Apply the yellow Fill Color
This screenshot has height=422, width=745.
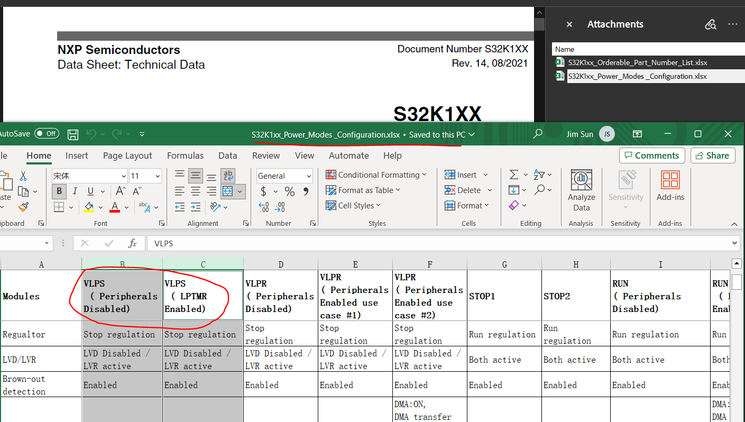pyautogui.click(x=89, y=207)
